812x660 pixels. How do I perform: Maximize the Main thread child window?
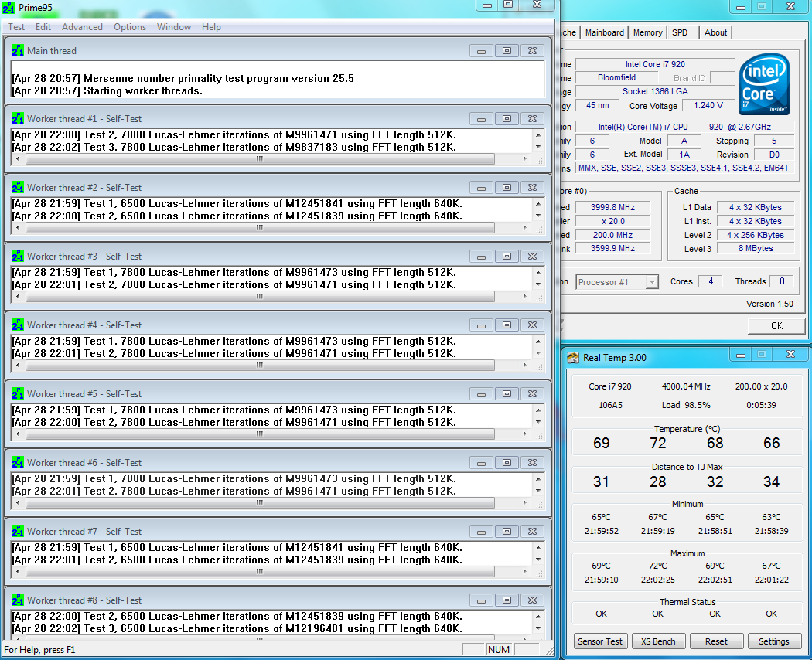coord(507,51)
